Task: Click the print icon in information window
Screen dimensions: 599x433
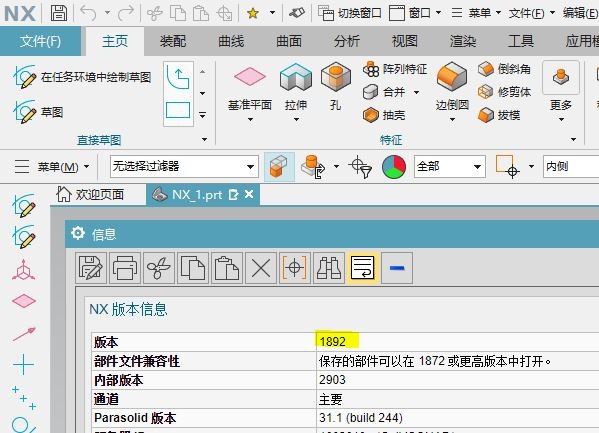Action: click(x=125, y=268)
